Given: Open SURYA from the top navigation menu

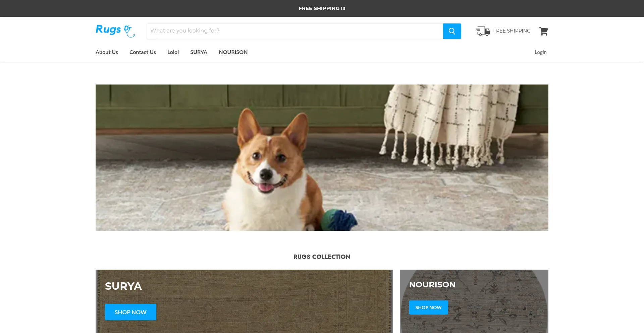Looking at the screenshot, I should [x=199, y=52].
